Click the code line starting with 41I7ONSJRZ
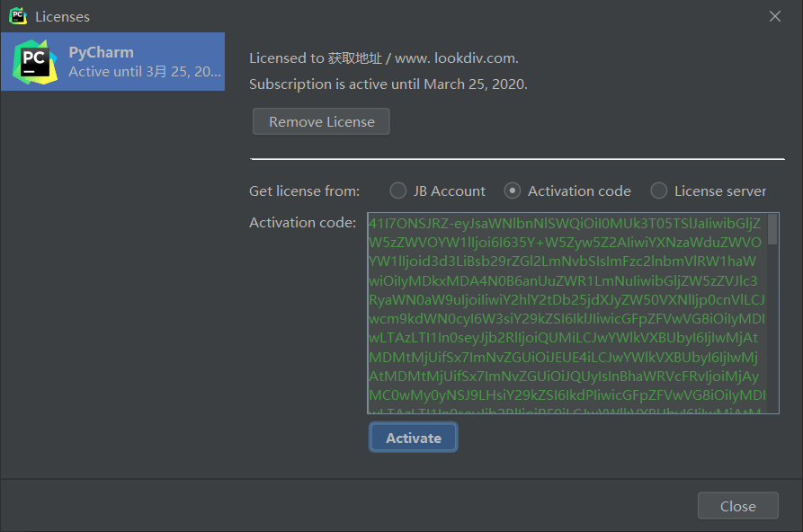This screenshot has width=803, height=532. point(565,224)
